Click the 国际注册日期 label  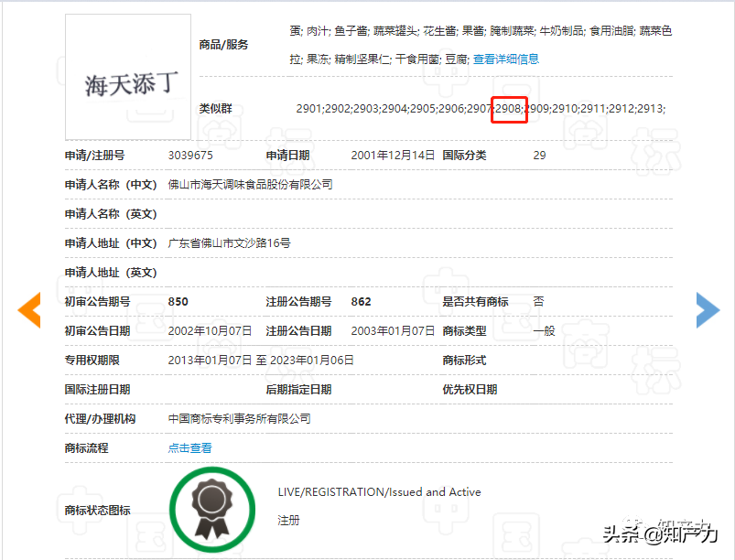[98, 390]
